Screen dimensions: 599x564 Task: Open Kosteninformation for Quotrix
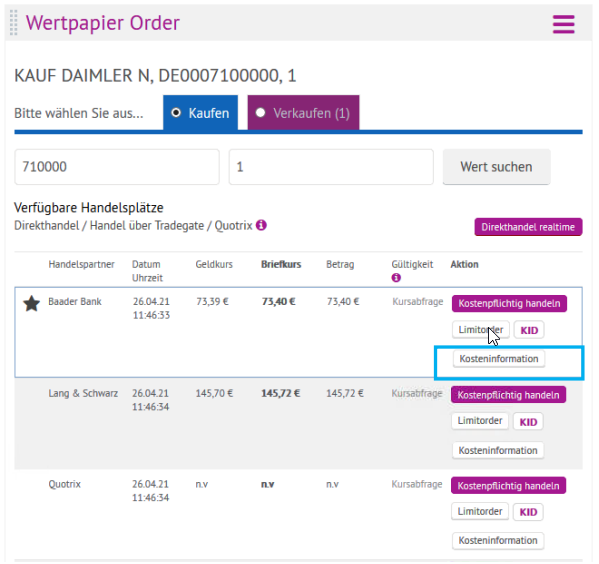coord(498,541)
